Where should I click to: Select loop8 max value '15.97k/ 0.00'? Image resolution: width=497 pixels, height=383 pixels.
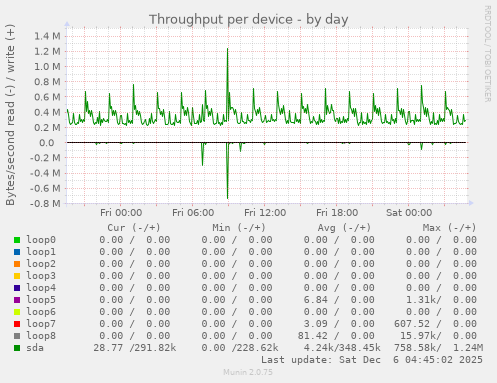[438, 336]
